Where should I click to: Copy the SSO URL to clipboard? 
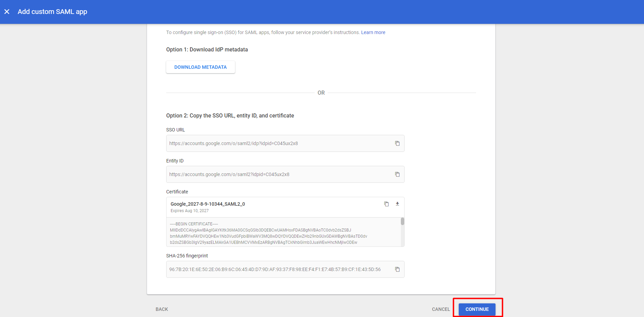(x=397, y=143)
